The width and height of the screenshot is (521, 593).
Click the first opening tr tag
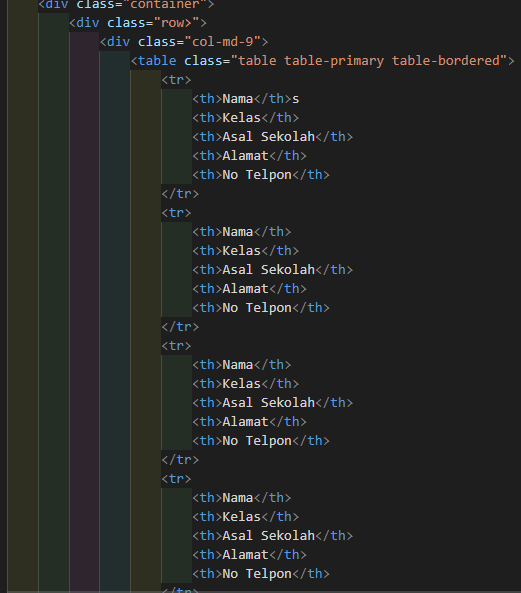pyautogui.click(x=176, y=80)
